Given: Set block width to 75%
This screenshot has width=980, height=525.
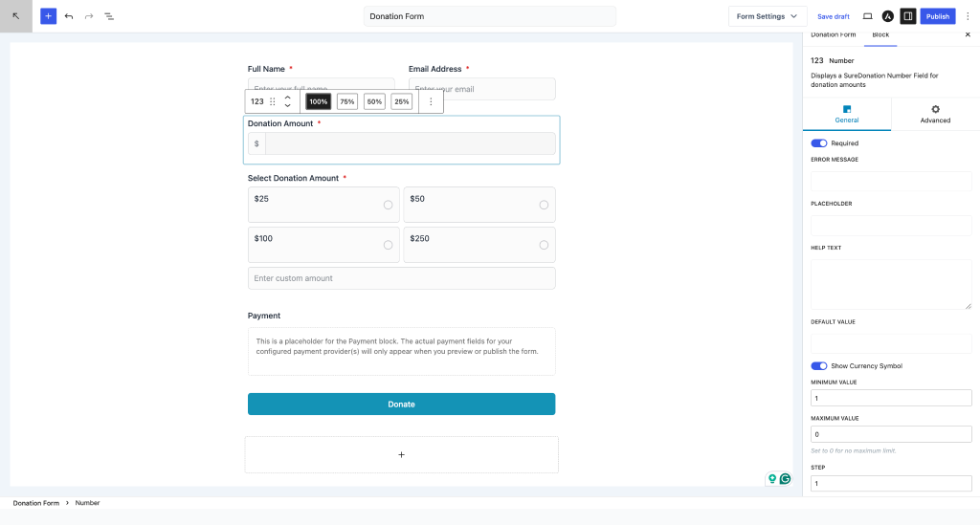Looking at the screenshot, I should [346, 101].
